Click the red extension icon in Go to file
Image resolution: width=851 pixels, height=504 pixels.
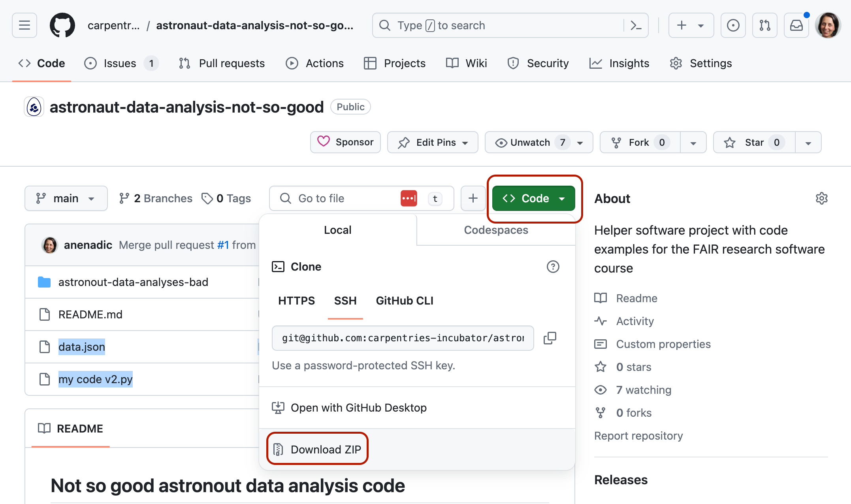(x=409, y=198)
